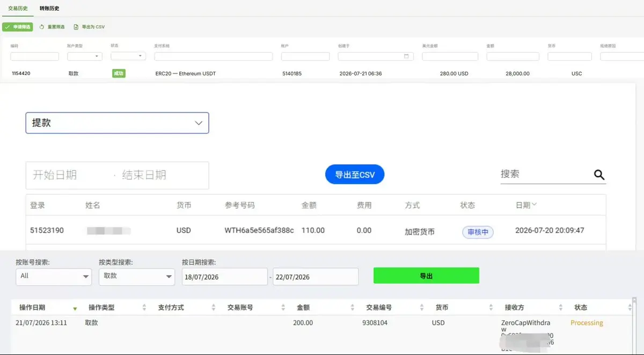Screen dimensions: 644x355
Task: Switch to the 交易历史 tab
Action: click(x=18, y=9)
